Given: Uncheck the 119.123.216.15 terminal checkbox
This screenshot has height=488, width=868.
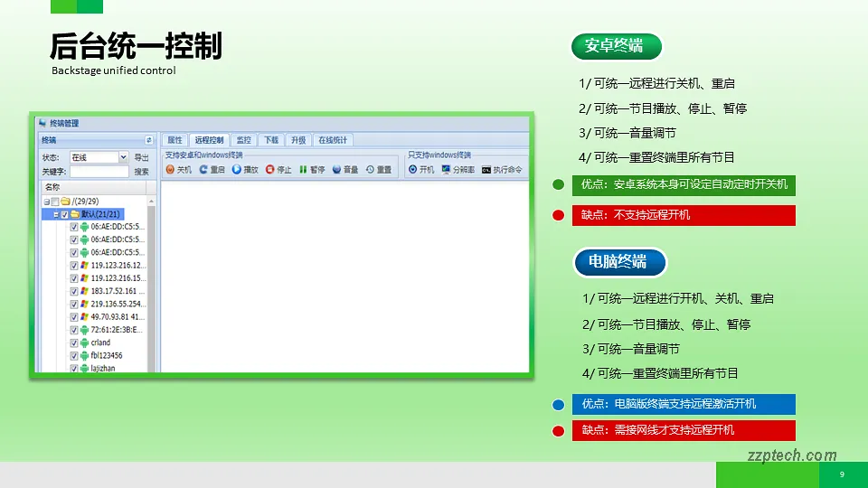Looking at the screenshot, I should pyautogui.click(x=73, y=278).
